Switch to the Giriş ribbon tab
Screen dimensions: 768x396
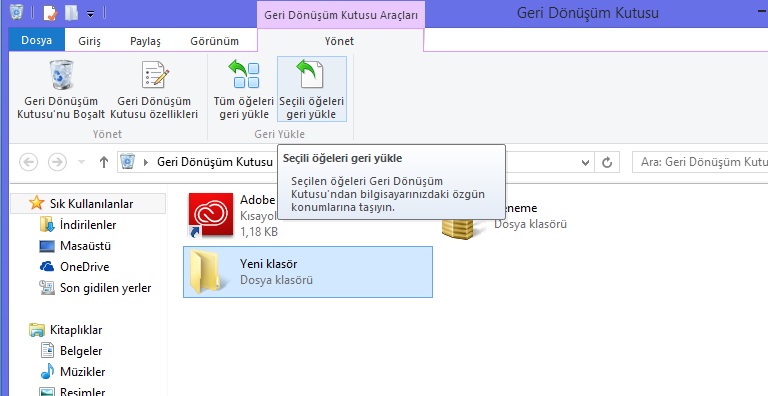click(89, 41)
